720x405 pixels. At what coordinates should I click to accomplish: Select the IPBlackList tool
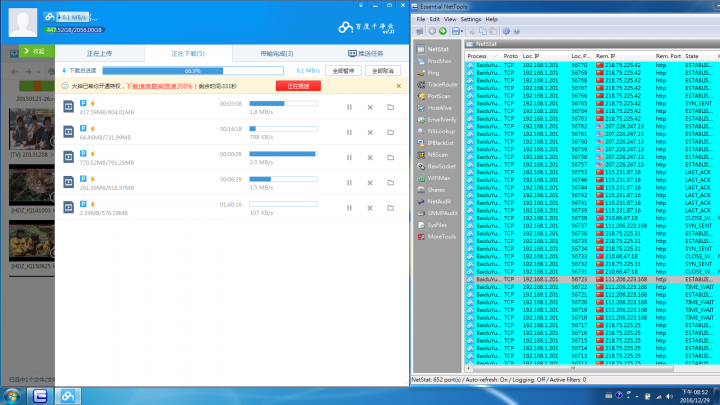pos(437,143)
